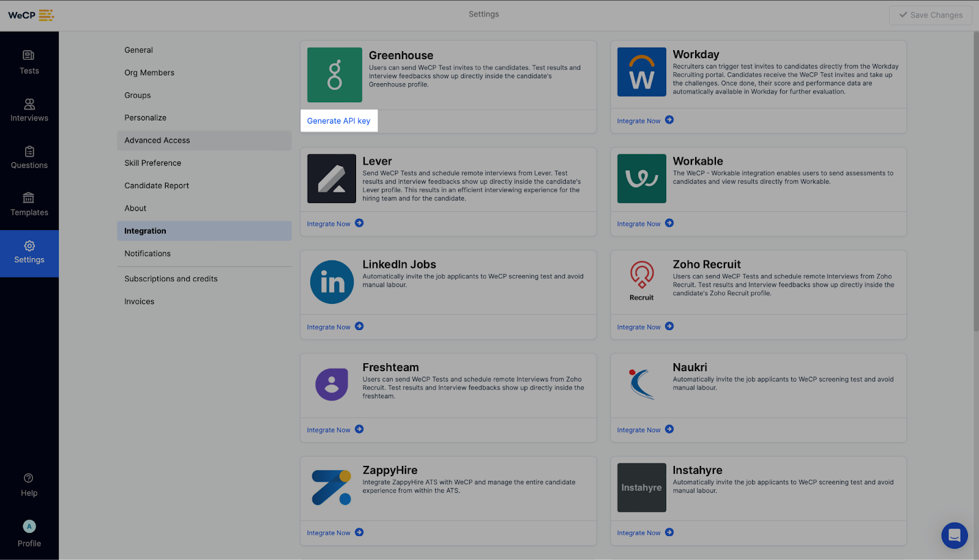
Task: Click arrow icon beside Naukri Integrate Now
Action: tap(669, 429)
